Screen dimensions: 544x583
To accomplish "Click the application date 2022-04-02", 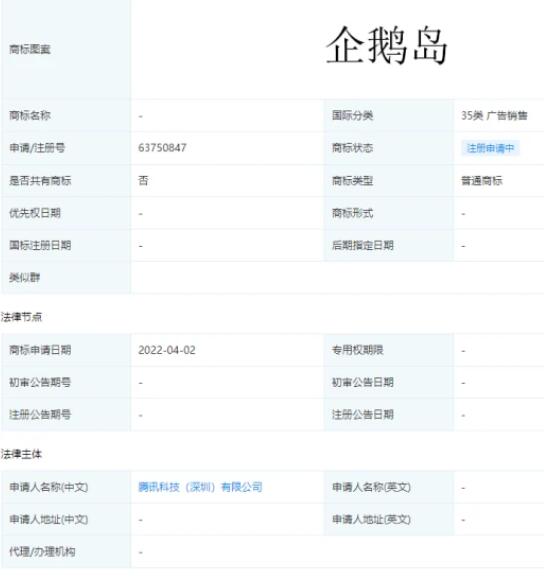I will pyautogui.click(x=167, y=350).
